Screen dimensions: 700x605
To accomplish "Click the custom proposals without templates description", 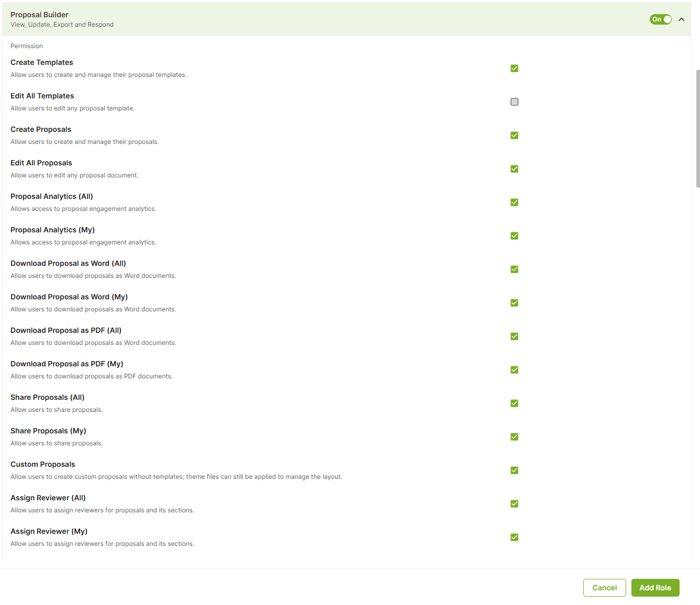I will click(x=176, y=477).
